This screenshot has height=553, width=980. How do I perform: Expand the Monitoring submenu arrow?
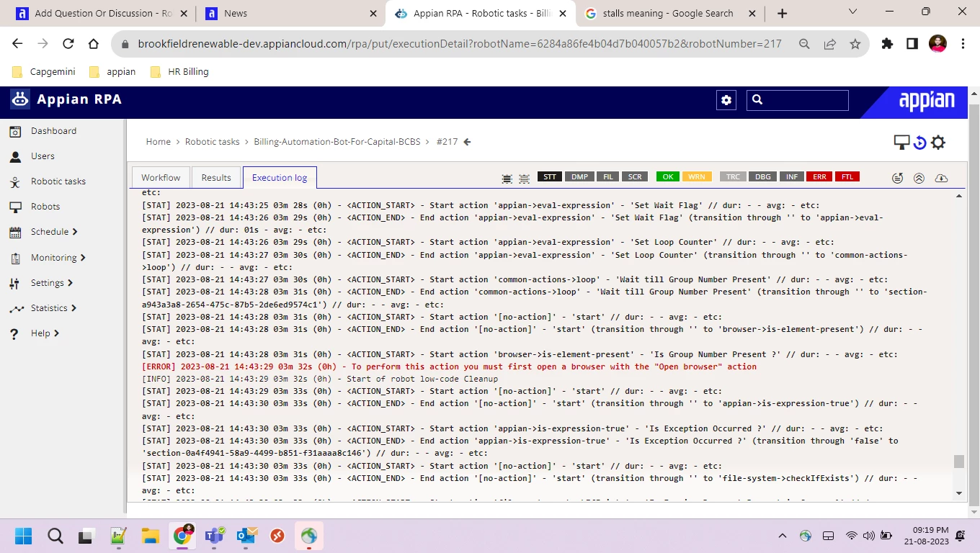click(83, 258)
